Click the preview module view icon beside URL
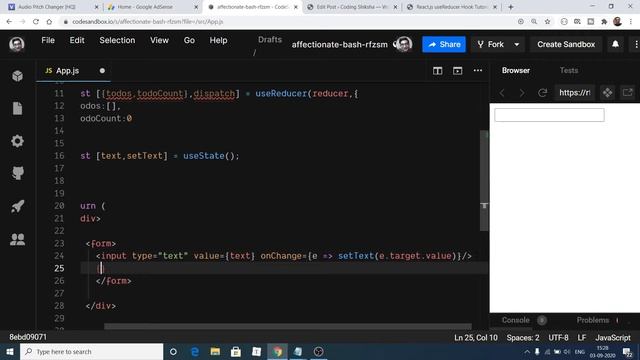The width and height of the screenshot is (640, 360). (x=607, y=93)
